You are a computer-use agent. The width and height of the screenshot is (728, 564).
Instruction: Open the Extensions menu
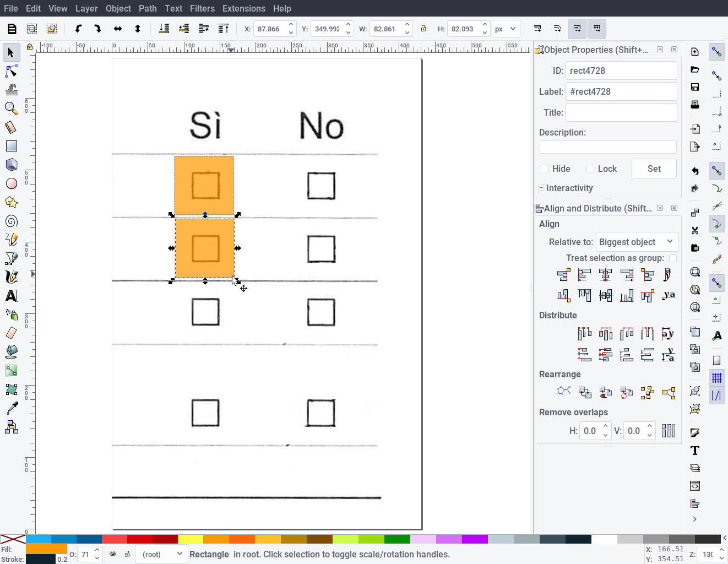pyautogui.click(x=243, y=8)
